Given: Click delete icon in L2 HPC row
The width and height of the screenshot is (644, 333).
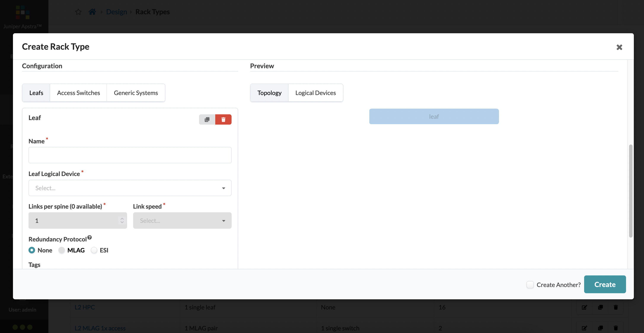Looking at the screenshot, I should 616,307.
